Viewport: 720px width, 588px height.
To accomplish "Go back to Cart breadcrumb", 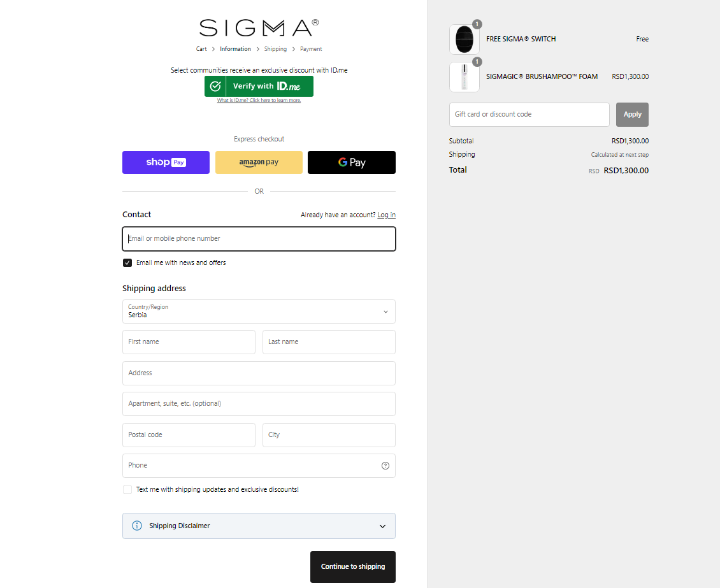I will click(x=201, y=49).
